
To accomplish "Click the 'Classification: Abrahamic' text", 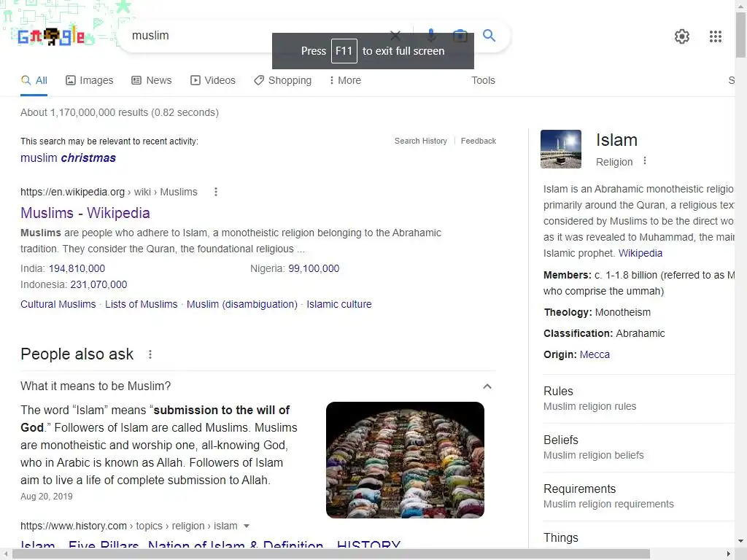I will click(604, 333).
